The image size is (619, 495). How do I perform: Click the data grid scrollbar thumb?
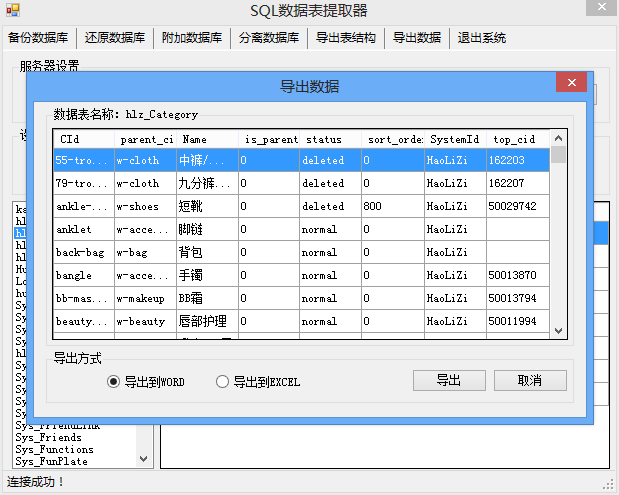(x=558, y=154)
